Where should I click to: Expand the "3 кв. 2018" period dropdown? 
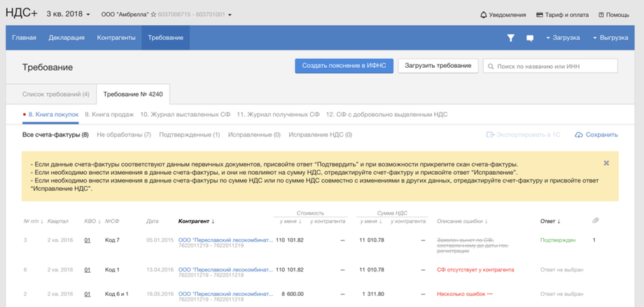coord(68,15)
